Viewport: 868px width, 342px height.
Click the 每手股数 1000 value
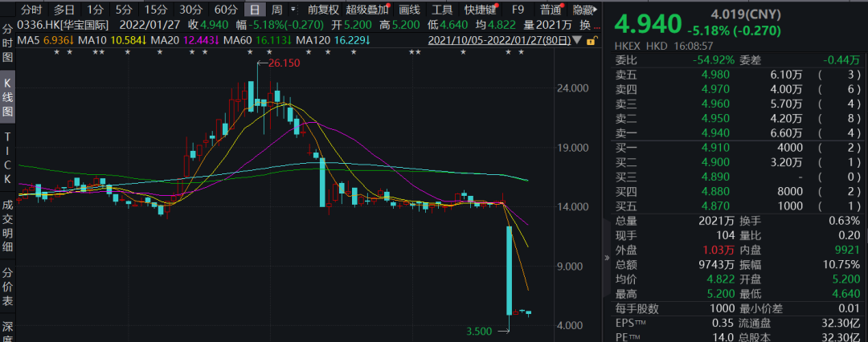click(x=723, y=309)
